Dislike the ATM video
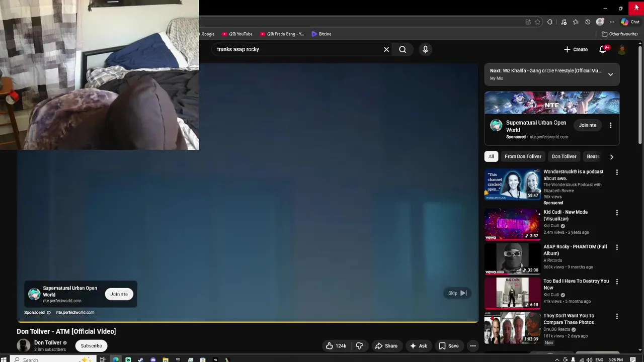Screen dimensions: 644x362 click(x=359, y=345)
